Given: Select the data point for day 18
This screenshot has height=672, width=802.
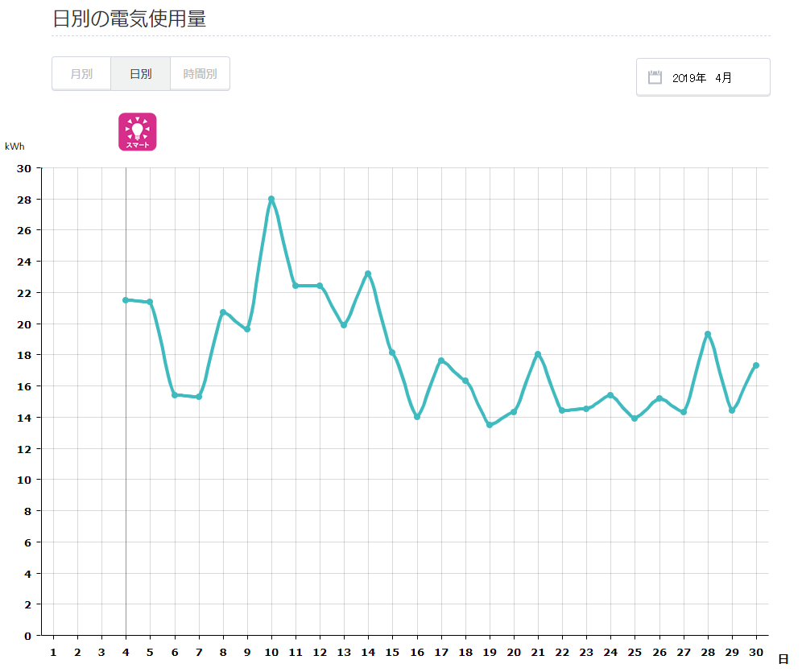Looking at the screenshot, I should pyautogui.click(x=465, y=381).
